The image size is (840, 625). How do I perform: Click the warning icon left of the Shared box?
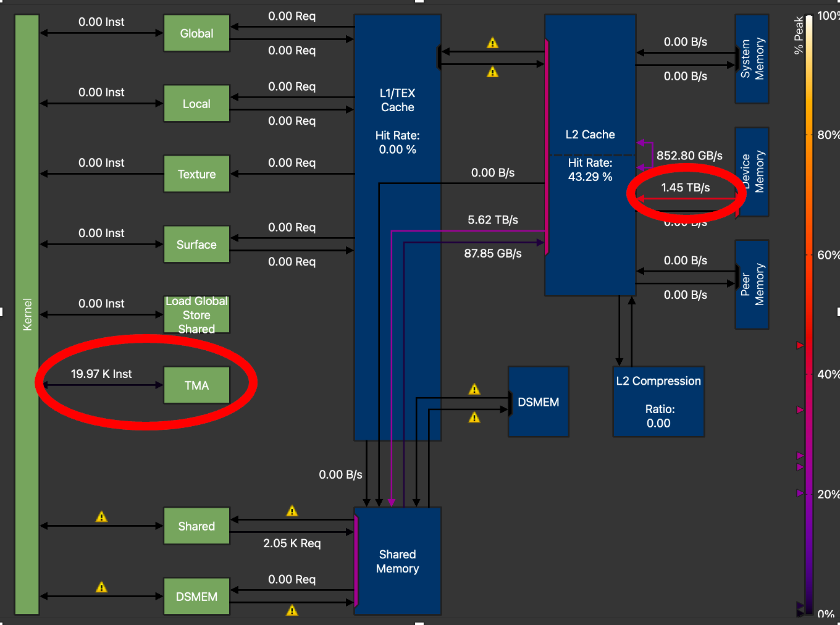point(101,516)
